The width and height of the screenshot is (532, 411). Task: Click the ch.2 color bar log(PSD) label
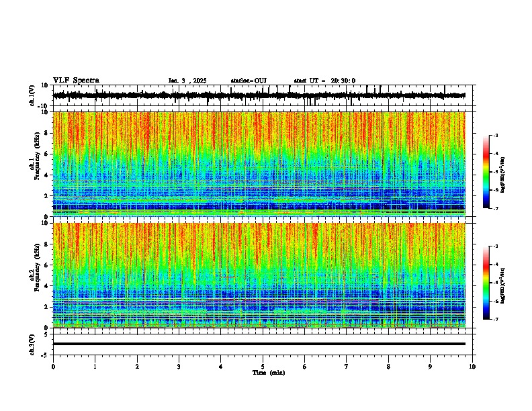point(502,285)
